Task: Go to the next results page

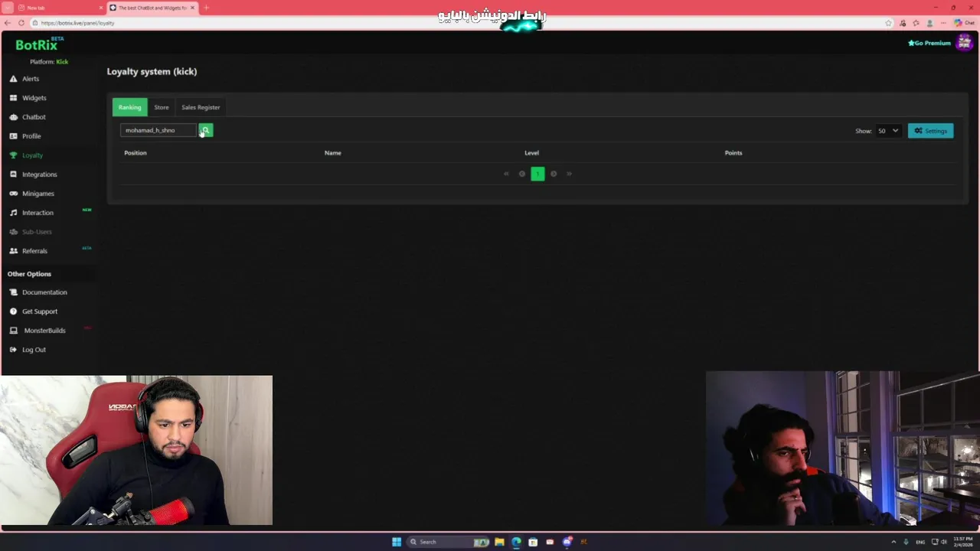Action: coord(554,174)
